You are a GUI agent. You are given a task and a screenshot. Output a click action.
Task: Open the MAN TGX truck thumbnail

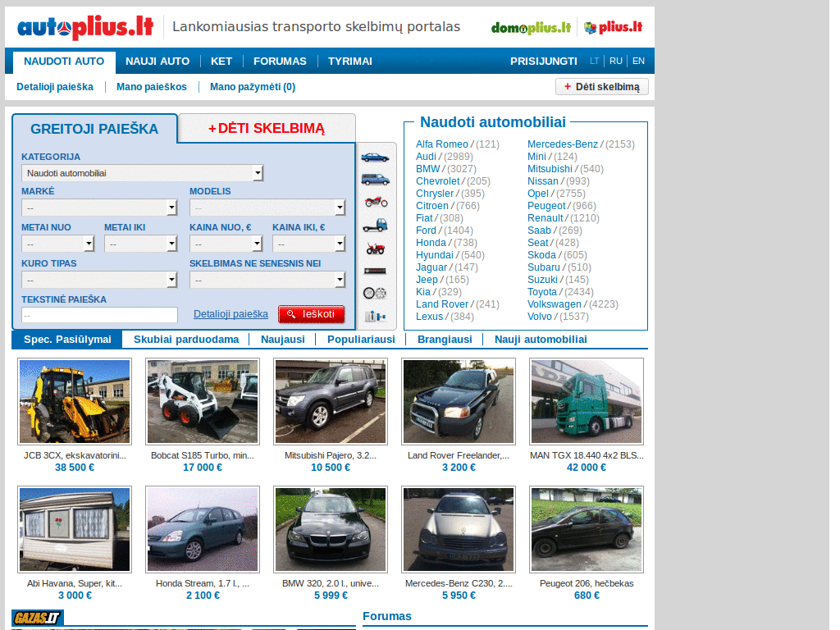pos(587,402)
